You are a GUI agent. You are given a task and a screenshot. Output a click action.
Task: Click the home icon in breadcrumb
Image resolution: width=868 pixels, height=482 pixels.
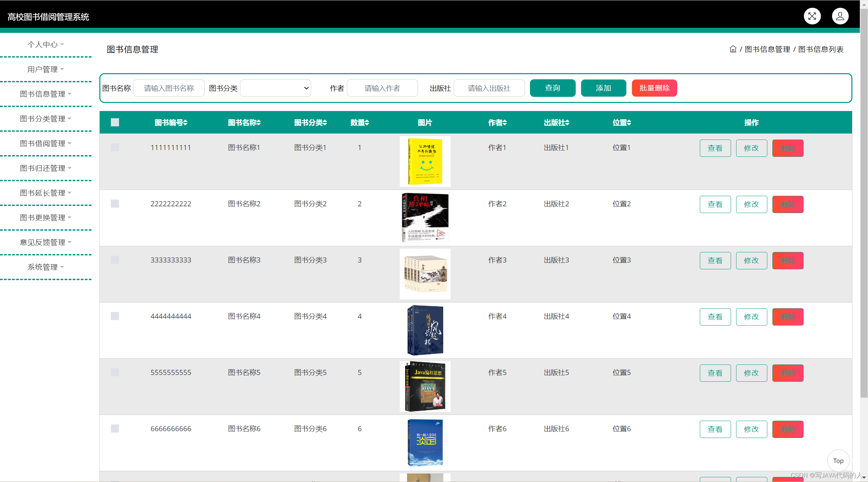[x=733, y=49]
